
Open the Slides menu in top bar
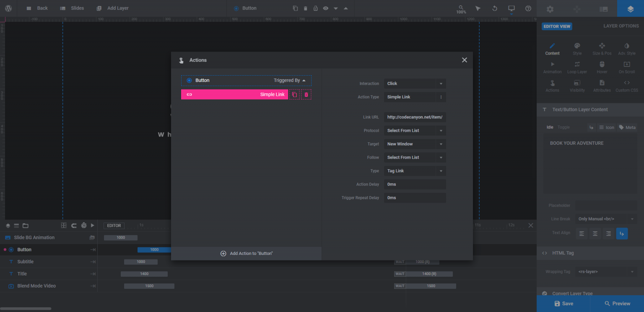pos(71,8)
